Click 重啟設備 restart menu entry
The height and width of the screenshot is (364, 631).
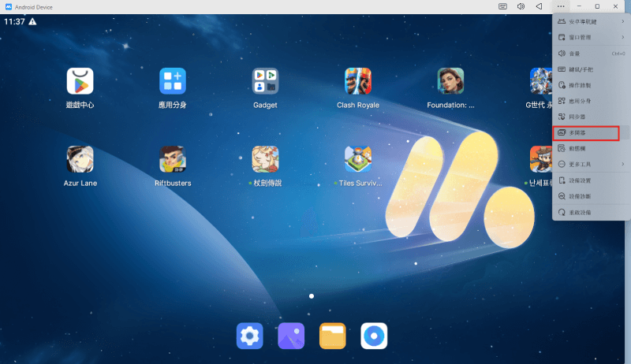coord(591,213)
